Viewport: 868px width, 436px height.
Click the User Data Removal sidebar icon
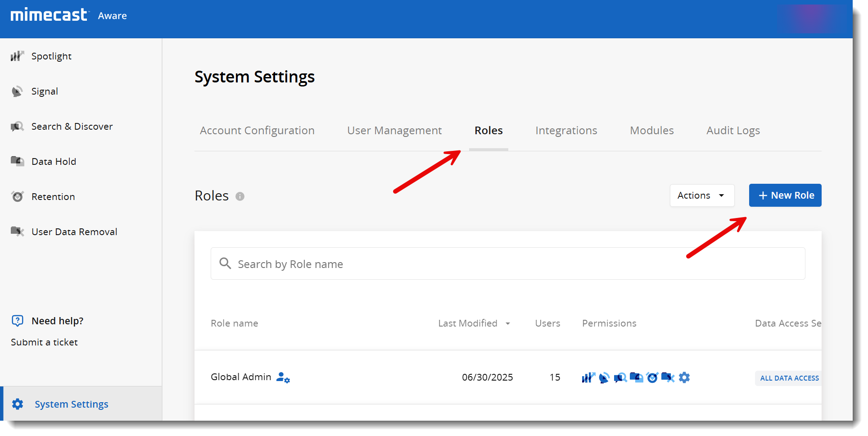click(x=17, y=232)
